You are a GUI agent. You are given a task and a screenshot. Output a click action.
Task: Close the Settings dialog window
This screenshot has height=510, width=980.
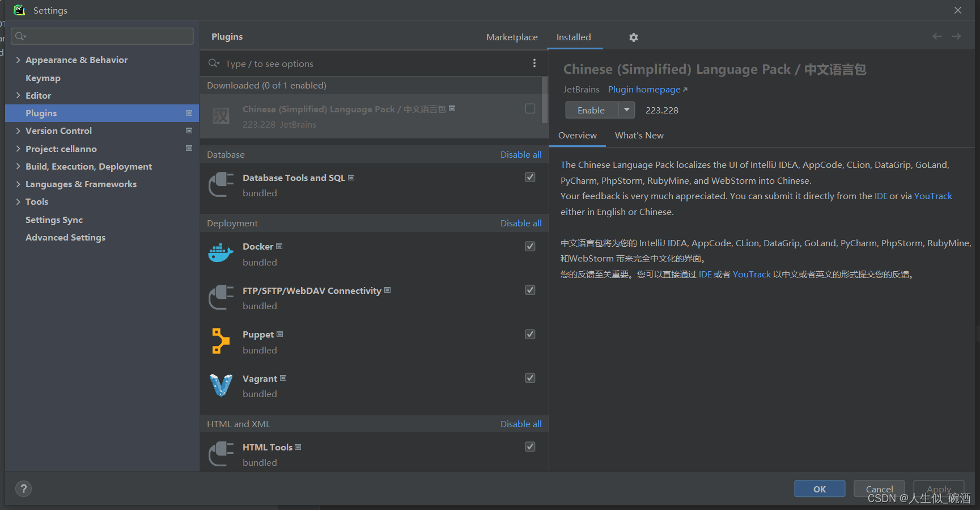[x=958, y=10]
